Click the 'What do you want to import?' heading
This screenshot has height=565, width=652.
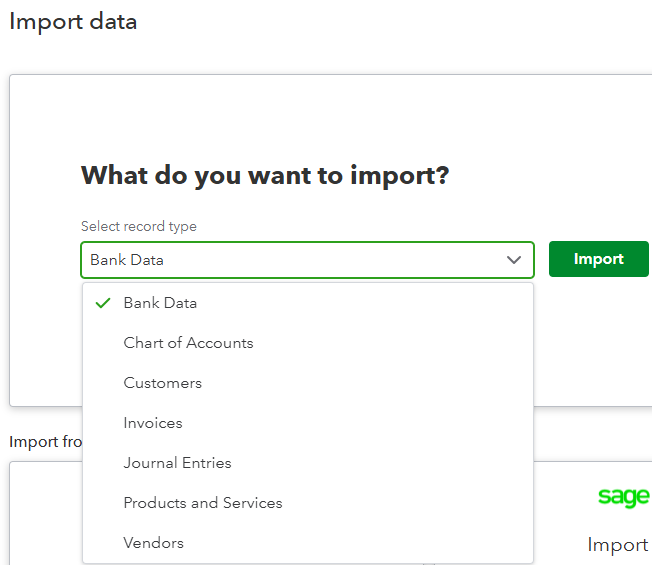265,176
